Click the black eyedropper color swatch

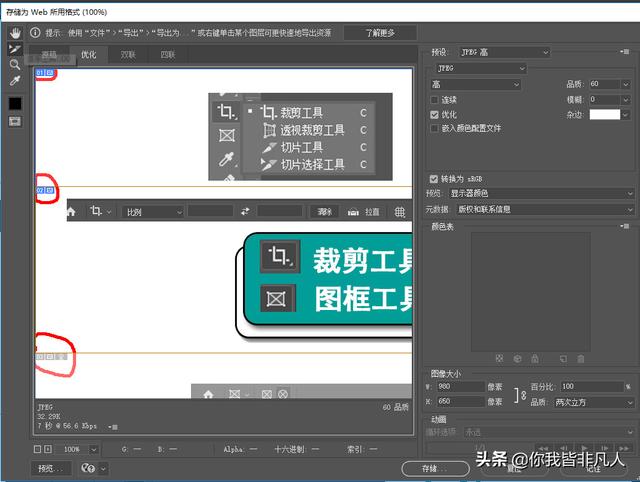15,103
